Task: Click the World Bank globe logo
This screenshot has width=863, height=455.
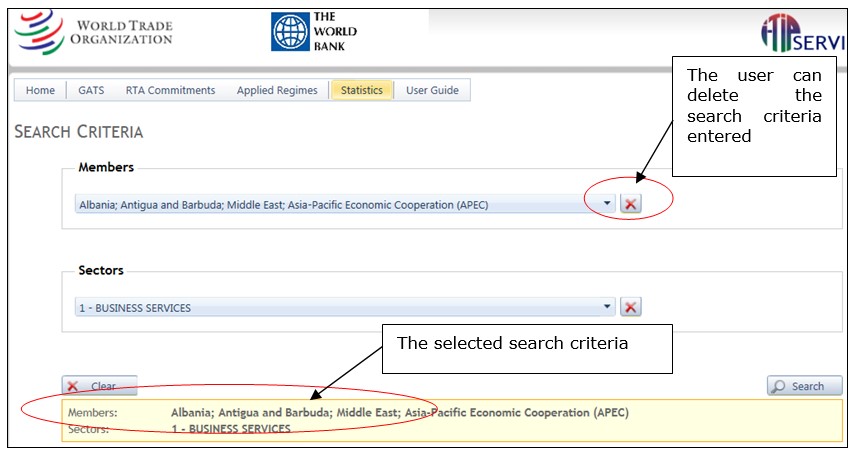Action: (290, 32)
